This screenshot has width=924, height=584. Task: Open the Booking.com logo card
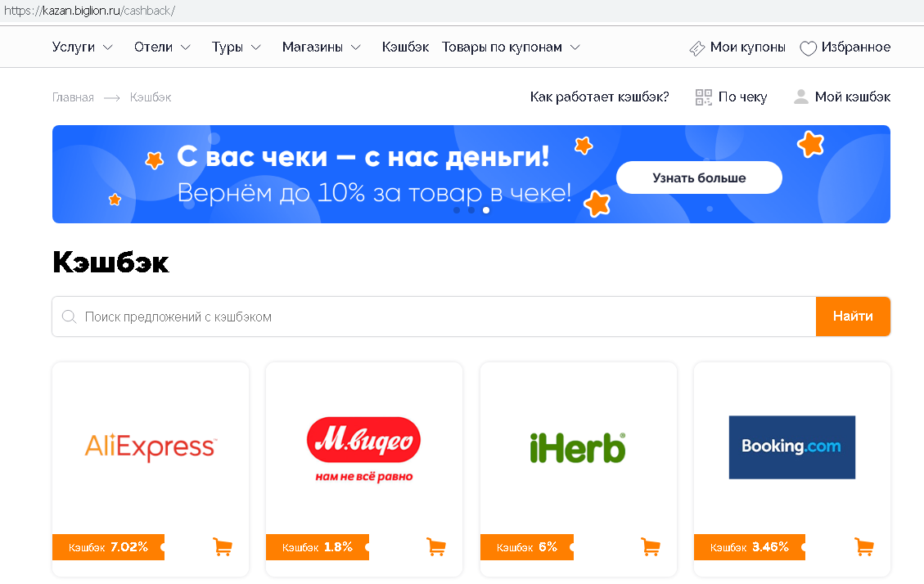click(792, 447)
